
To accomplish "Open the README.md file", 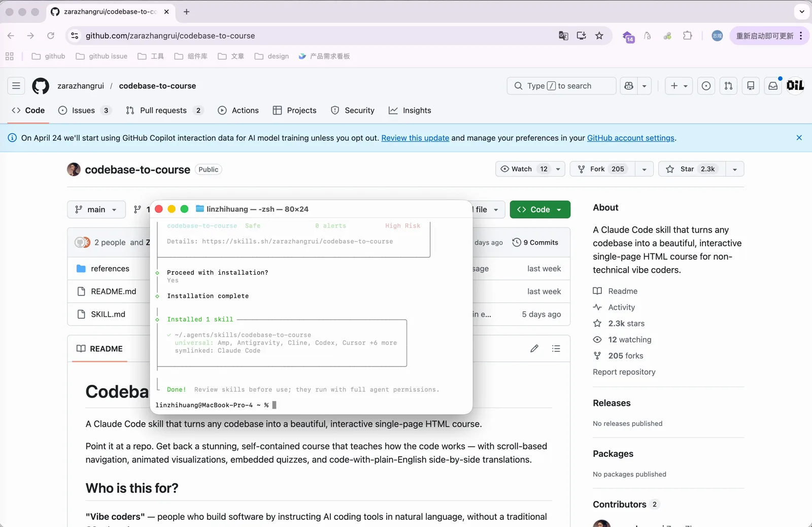I will [x=114, y=291].
